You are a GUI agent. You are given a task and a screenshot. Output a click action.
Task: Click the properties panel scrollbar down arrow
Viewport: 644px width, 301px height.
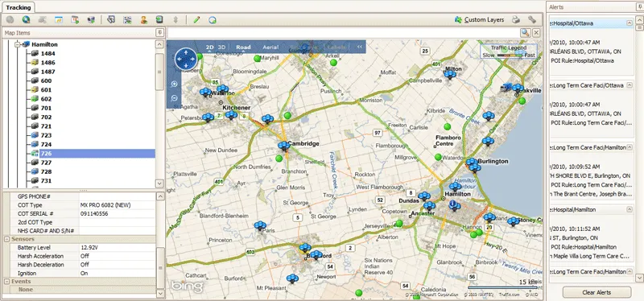coord(159,294)
